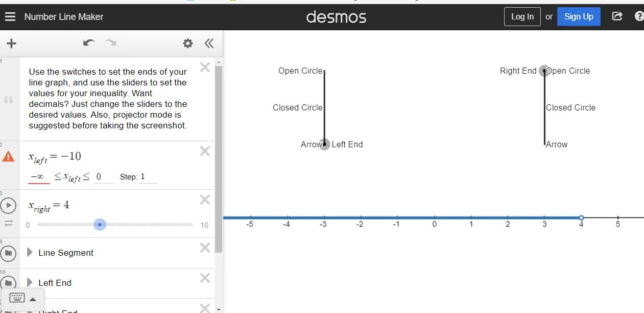Expand keyboard options caret arrow
The height and width of the screenshot is (313, 644).
point(33,299)
